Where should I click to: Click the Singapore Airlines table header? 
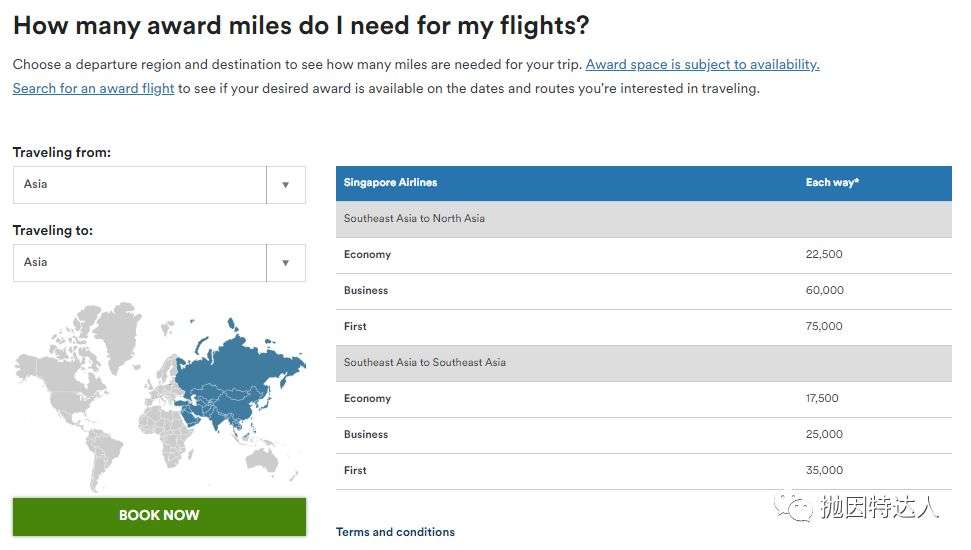390,183
